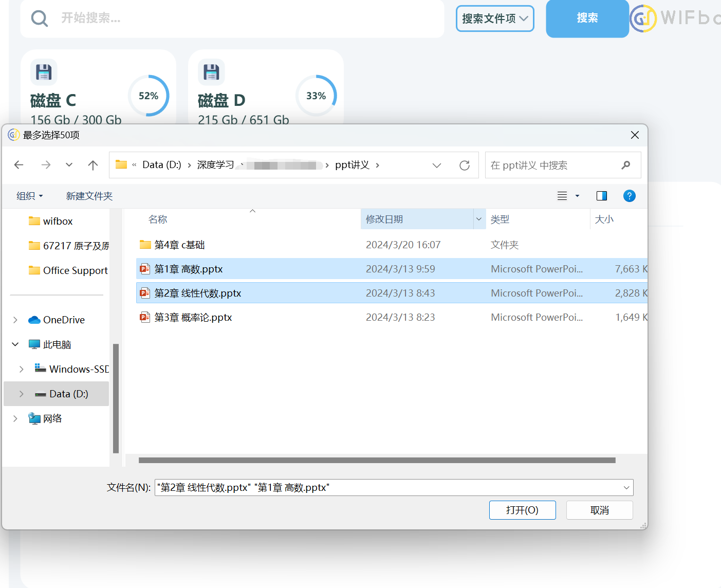Refresh the ppt讲义 folder listing

[x=464, y=166]
